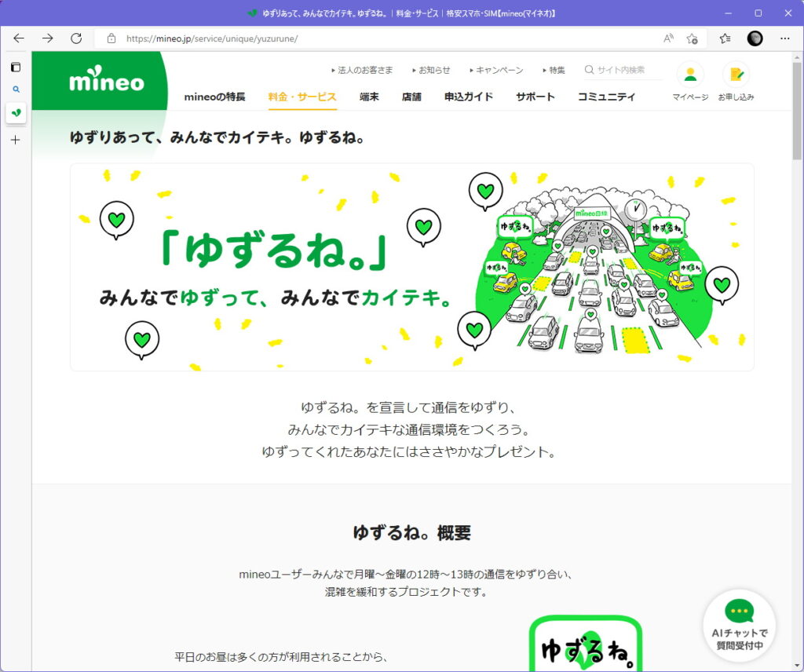Click the ゆずるね。 logo image at bottom
The image size is (804, 672).
coord(586,643)
